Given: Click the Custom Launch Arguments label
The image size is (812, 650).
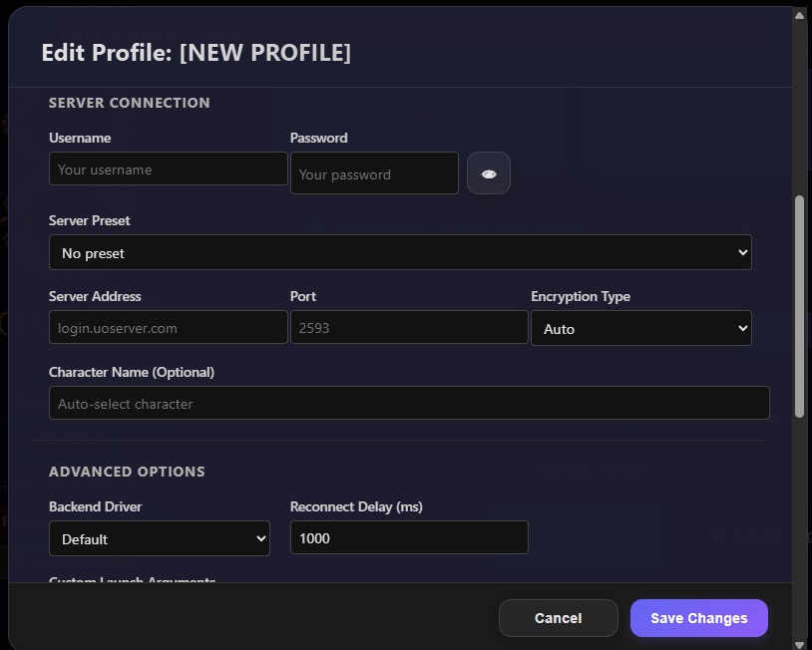Looking at the screenshot, I should [132, 581].
